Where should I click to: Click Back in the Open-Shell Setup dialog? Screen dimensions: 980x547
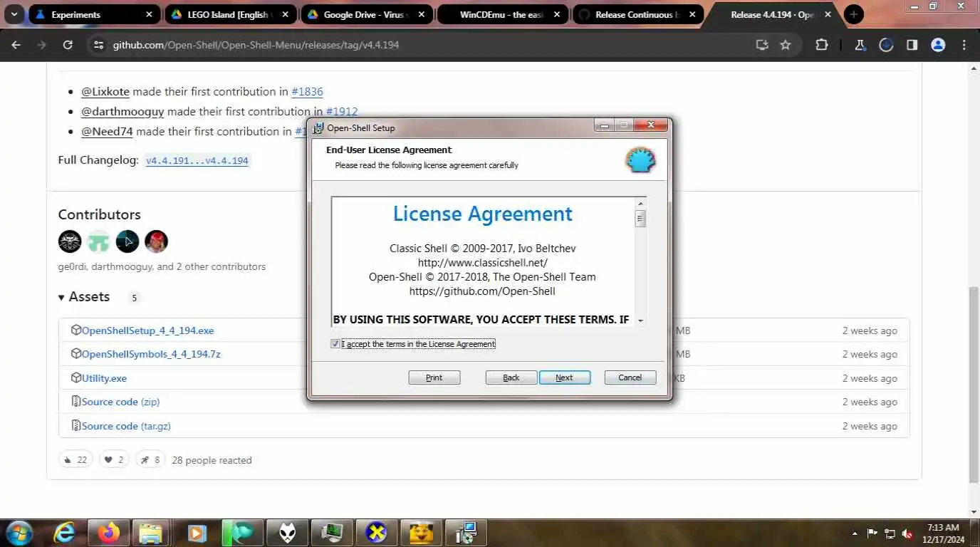[x=511, y=377]
